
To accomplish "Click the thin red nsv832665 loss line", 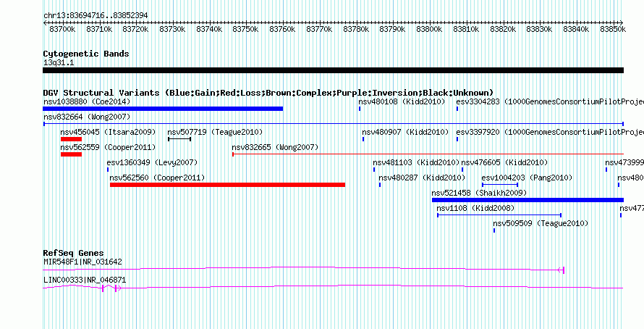I will (x=428, y=154).
